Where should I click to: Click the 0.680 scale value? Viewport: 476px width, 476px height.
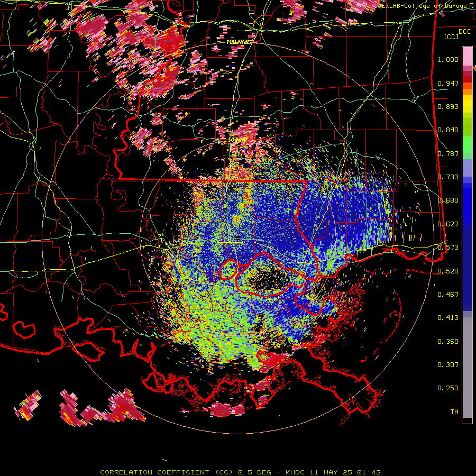coord(448,200)
